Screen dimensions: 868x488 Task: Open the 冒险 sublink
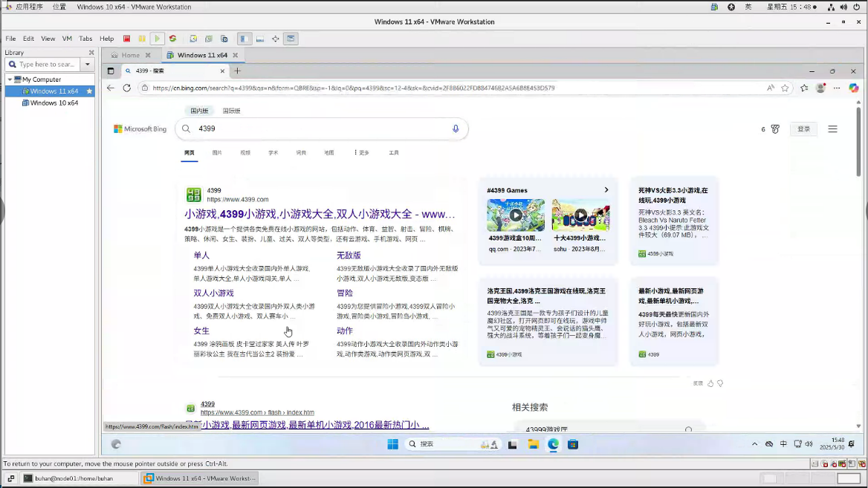pos(344,293)
